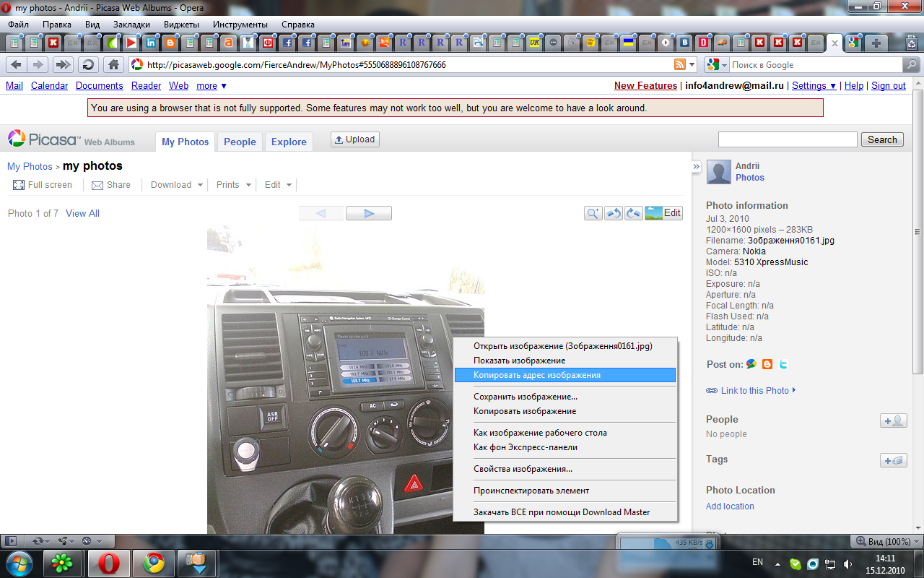This screenshot has height=578, width=924.
Task: Switch to the People tab
Action: coord(240,142)
